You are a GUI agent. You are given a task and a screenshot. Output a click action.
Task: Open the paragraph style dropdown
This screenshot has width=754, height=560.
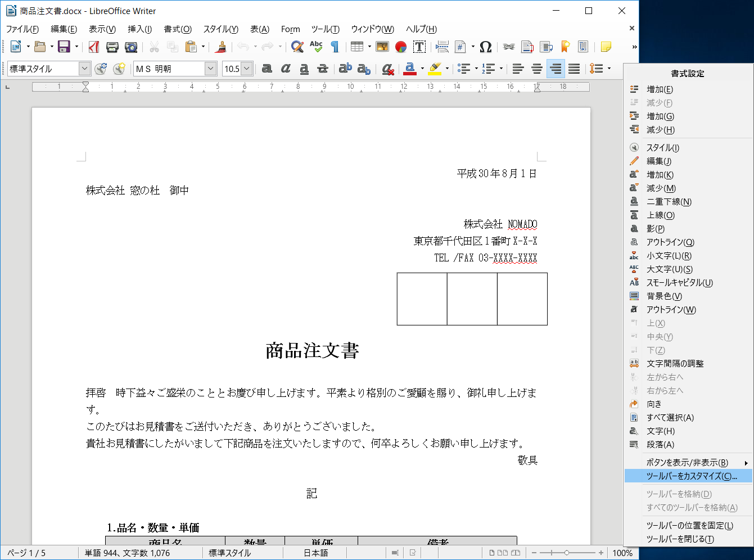pos(84,69)
